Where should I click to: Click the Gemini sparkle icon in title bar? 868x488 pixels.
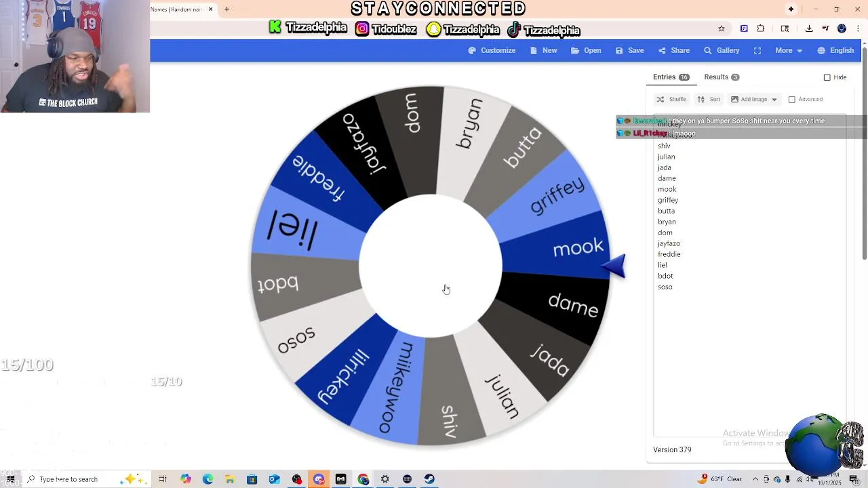[x=791, y=9]
